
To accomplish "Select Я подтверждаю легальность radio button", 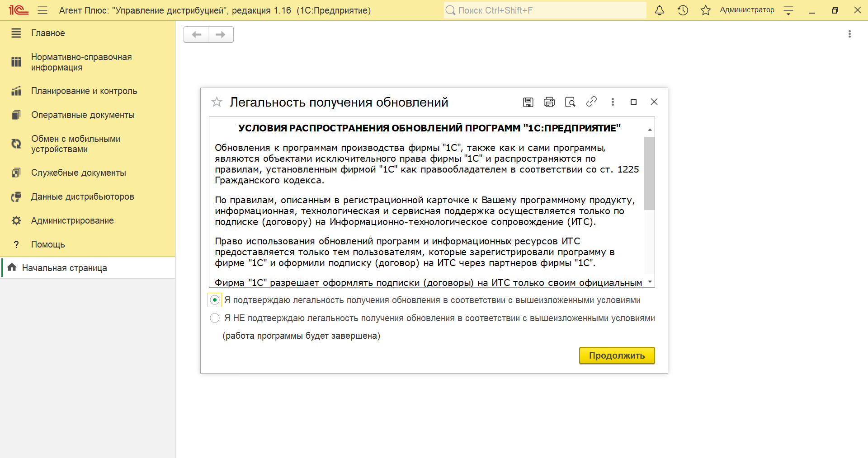I will [x=215, y=300].
